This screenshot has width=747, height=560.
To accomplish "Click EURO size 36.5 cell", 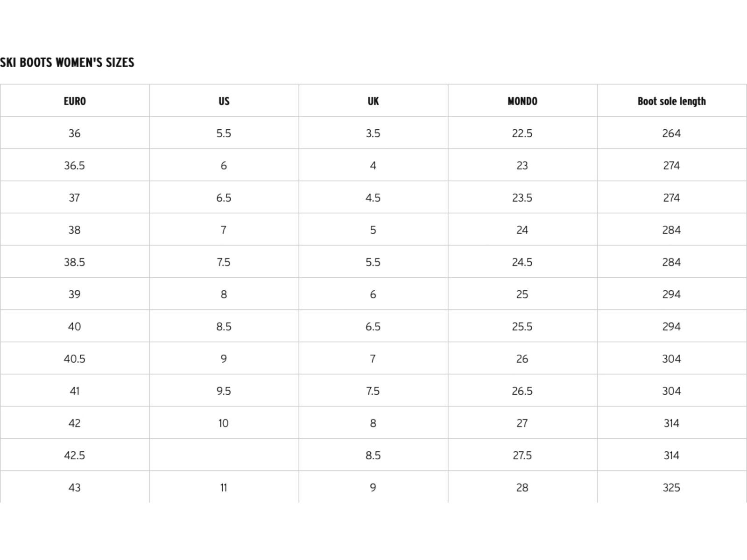I will coord(75,165).
